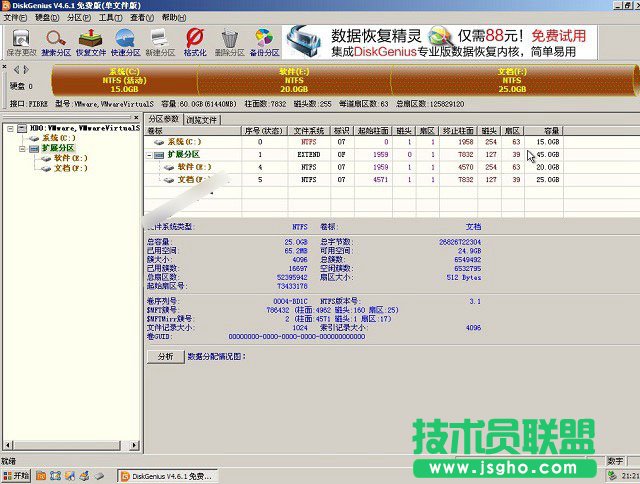
Task: Collapse 扩展分区 row in partition table
Action: point(149,155)
